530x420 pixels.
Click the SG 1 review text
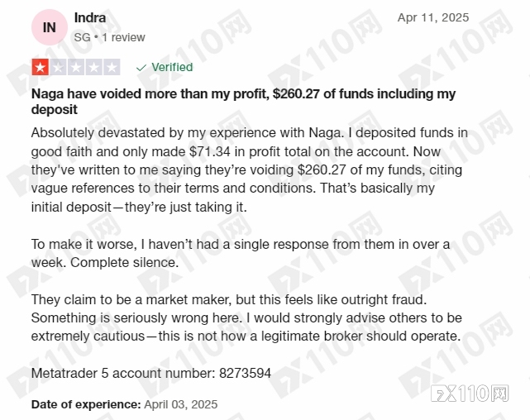click(x=109, y=37)
